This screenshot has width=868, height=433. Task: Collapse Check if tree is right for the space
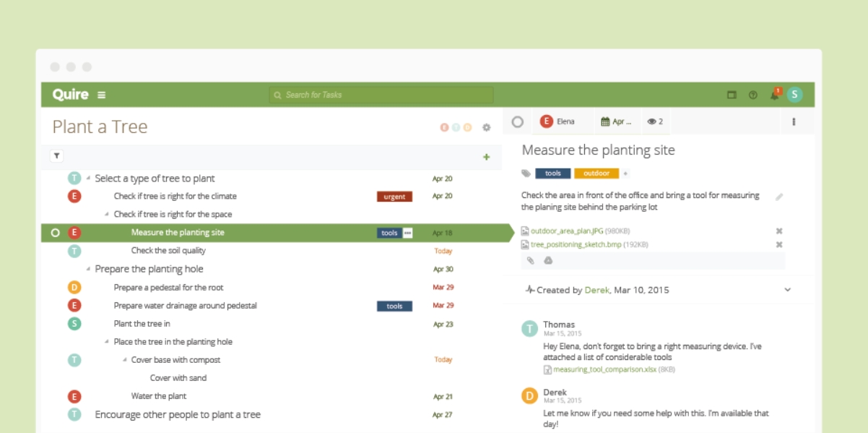click(x=107, y=215)
